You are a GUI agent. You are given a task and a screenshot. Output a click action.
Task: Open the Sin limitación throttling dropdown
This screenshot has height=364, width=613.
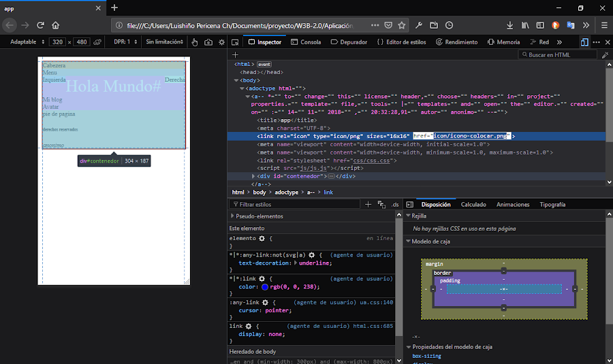(x=165, y=42)
